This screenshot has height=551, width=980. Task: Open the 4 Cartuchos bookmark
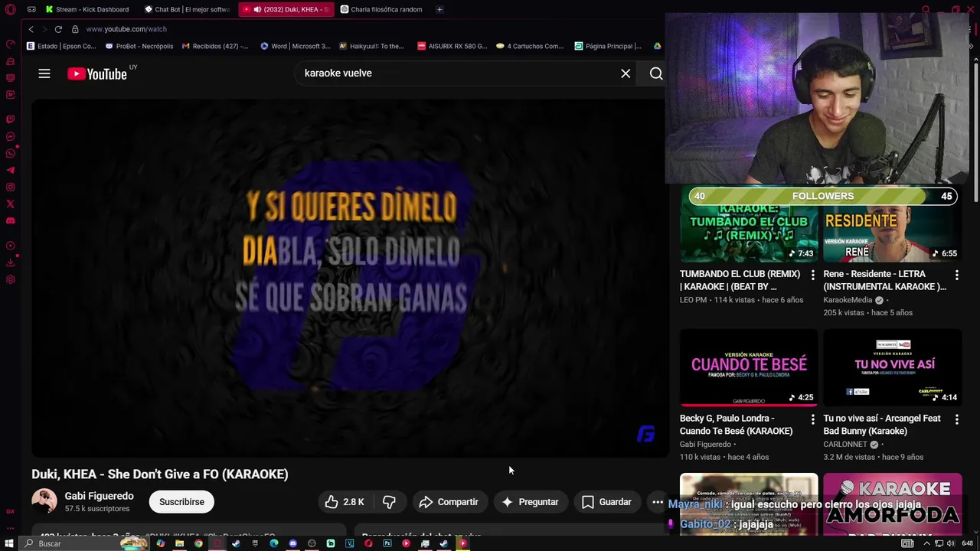pyautogui.click(x=530, y=46)
